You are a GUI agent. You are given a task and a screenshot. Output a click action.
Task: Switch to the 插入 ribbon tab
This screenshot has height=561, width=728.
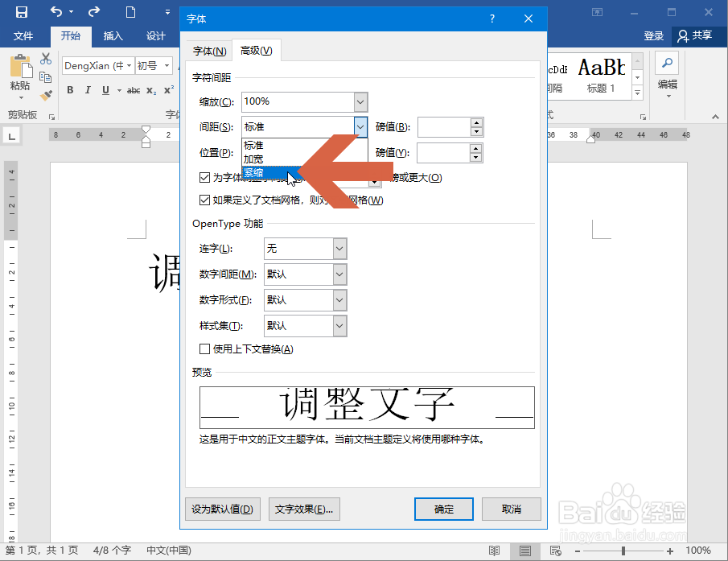[x=113, y=35]
